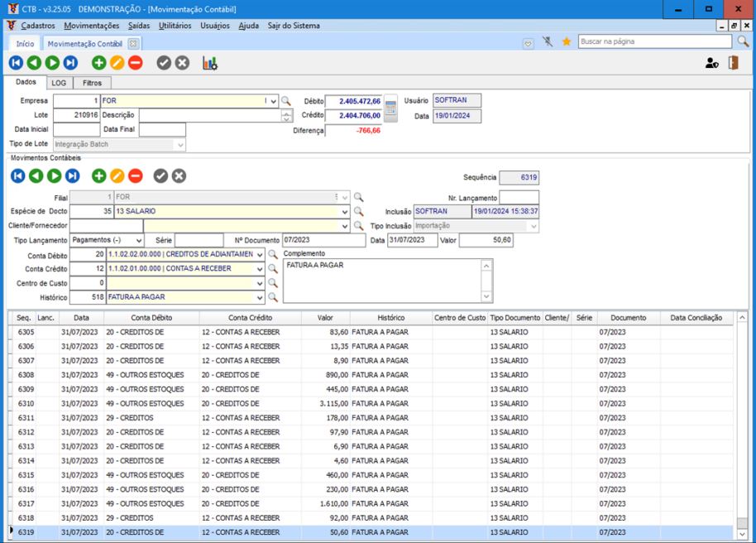This screenshot has height=543, width=756.
Task: Click the chart report icon in main toolbar
Action: 210,63
